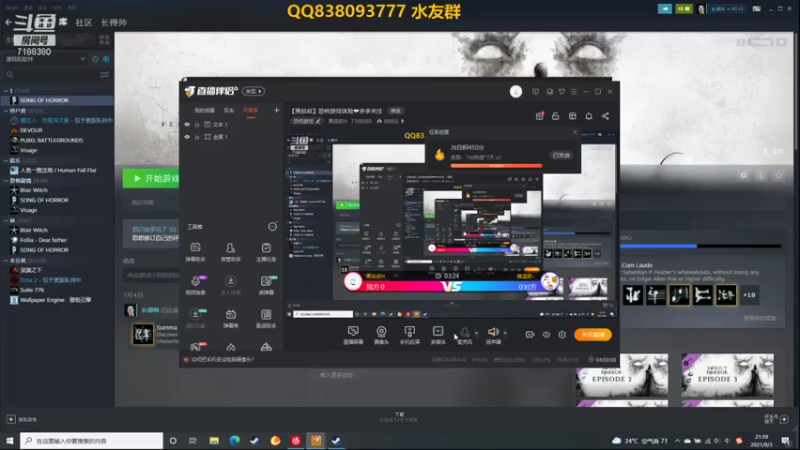
Task: Toggle visibility of 文本 1 source
Action: tap(187, 124)
